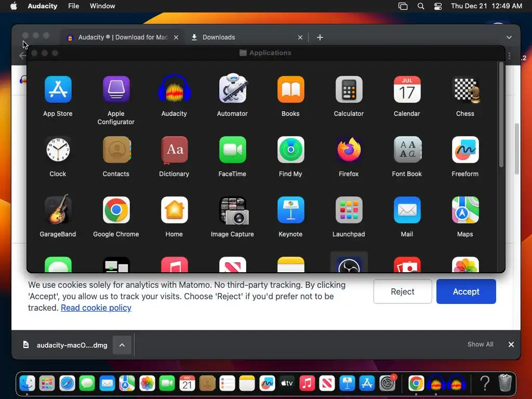532x399 pixels.
Task: Open Chrome tab search dropdown arrow
Action: pos(509,37)
